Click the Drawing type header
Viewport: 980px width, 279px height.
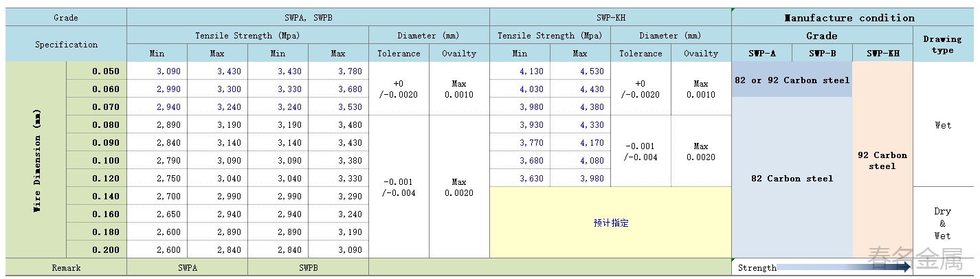tap(942, 45)
